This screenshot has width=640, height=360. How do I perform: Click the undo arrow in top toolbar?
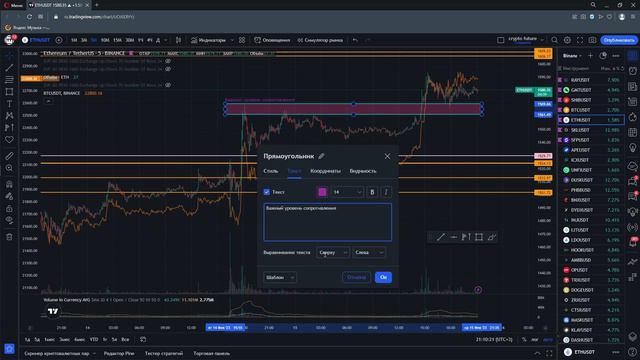(x=355, y=40)
